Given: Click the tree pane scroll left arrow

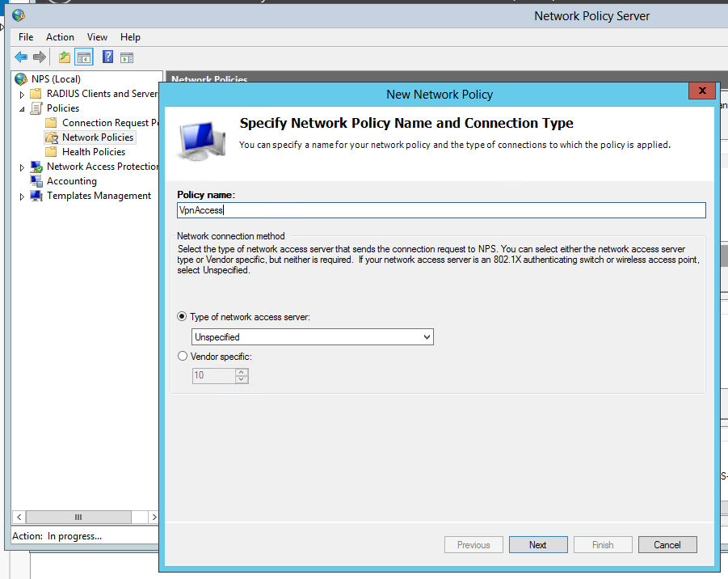Looking at the screenshot, I should pos(19,517).
